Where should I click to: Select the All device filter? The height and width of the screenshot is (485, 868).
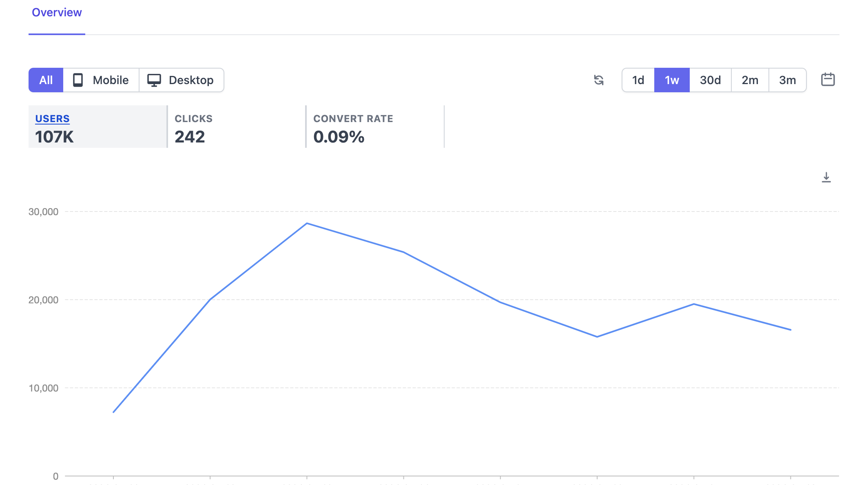[46, 80]
